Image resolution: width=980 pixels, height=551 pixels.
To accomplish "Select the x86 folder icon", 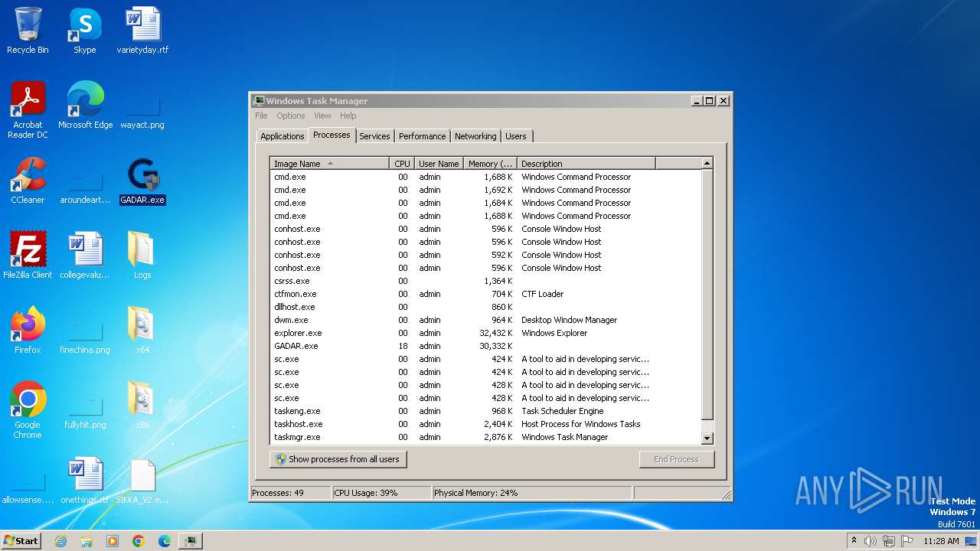I will [142, 406].
